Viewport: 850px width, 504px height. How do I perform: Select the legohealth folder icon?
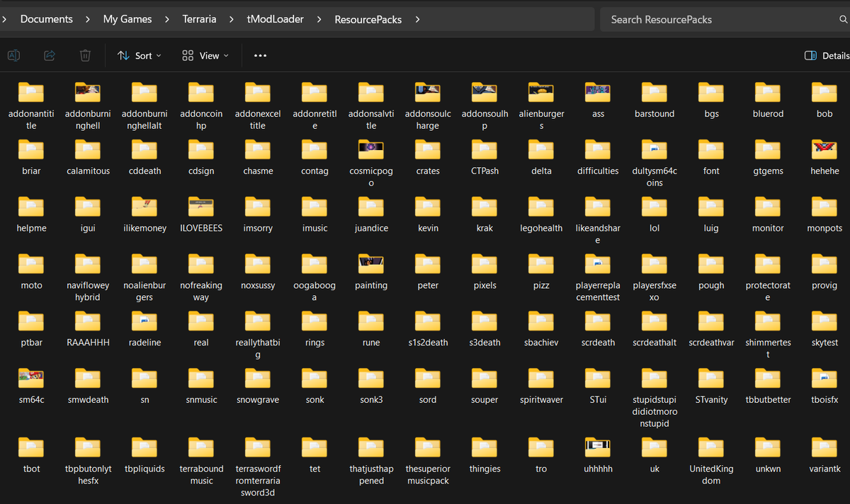click(x=541, y=207)
